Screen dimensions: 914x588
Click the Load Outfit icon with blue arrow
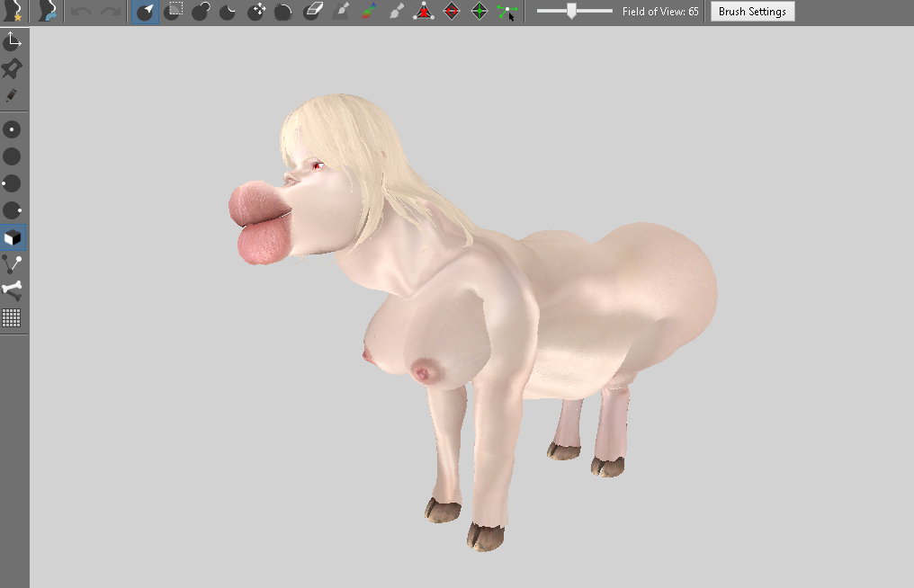click(x=47, y=11)
